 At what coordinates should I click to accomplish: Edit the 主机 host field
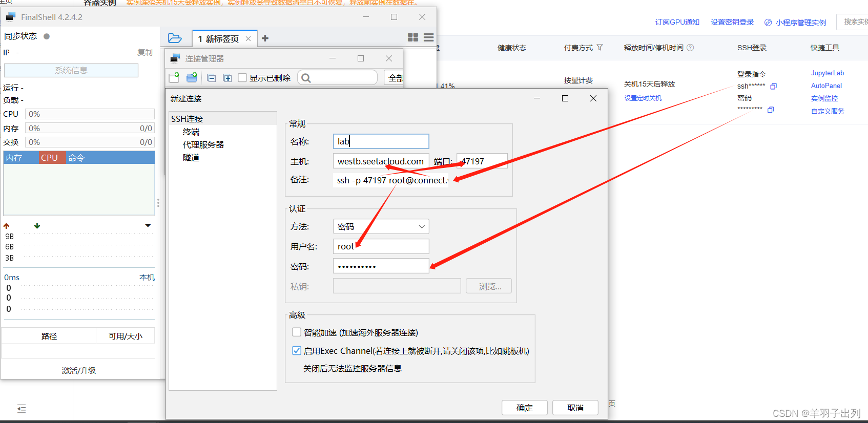[381, 161]
